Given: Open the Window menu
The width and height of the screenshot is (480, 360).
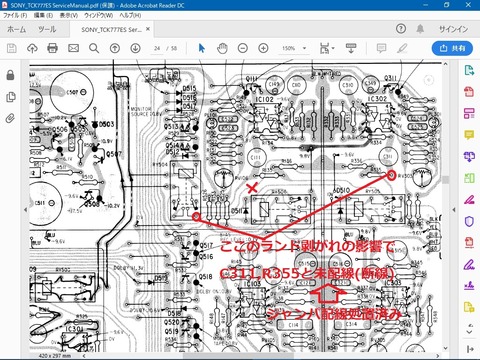Looking at the screenshot, I should tap(98, 15).
